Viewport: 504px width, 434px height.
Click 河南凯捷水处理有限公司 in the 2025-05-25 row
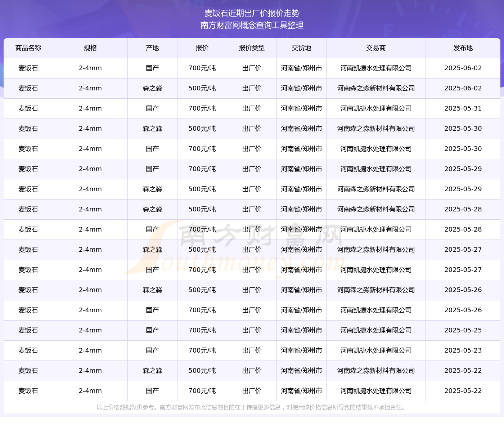(376, 330)
